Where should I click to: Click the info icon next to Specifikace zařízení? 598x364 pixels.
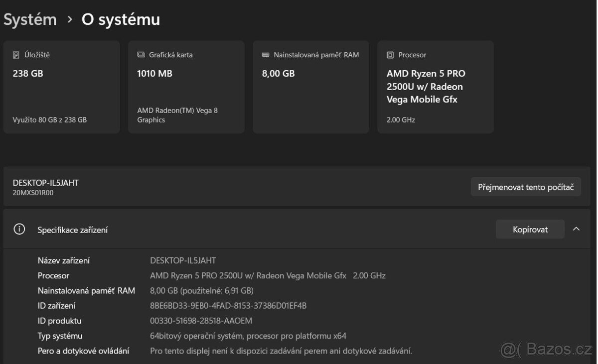(19, 229)
